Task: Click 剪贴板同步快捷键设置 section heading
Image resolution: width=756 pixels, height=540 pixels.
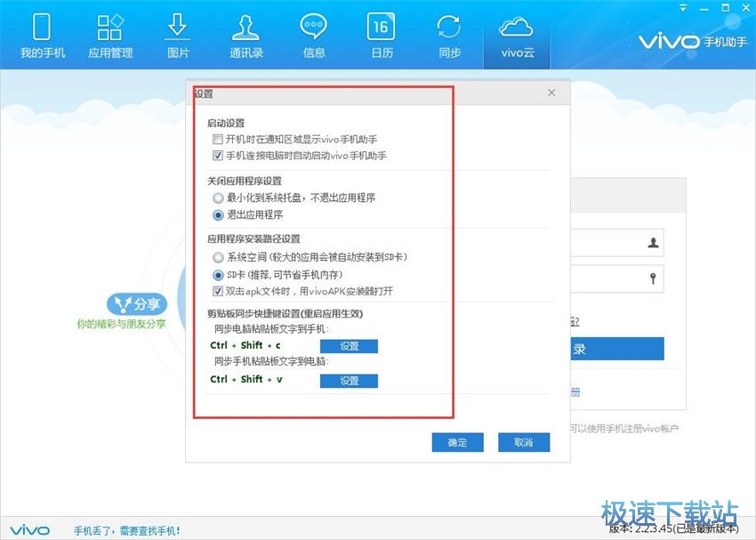Action: pos(285,314)
